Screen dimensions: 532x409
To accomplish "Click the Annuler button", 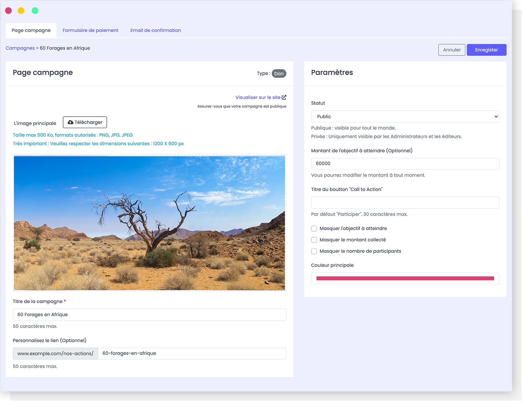I will point(452,50).
